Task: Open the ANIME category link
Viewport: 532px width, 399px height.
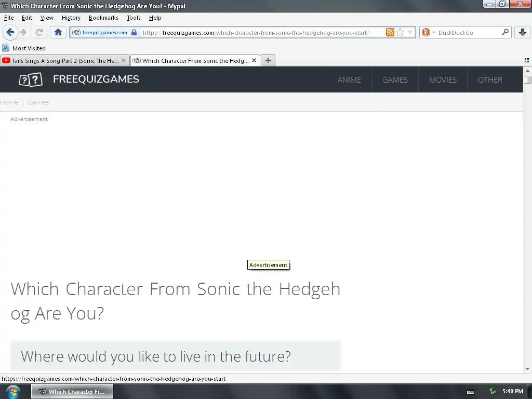Action: click(x=349, y=79)
